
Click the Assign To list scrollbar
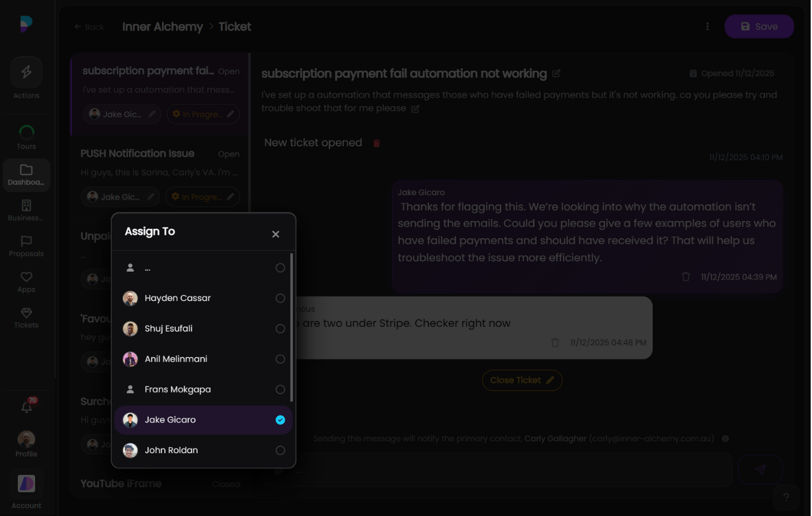pos(292,327)
